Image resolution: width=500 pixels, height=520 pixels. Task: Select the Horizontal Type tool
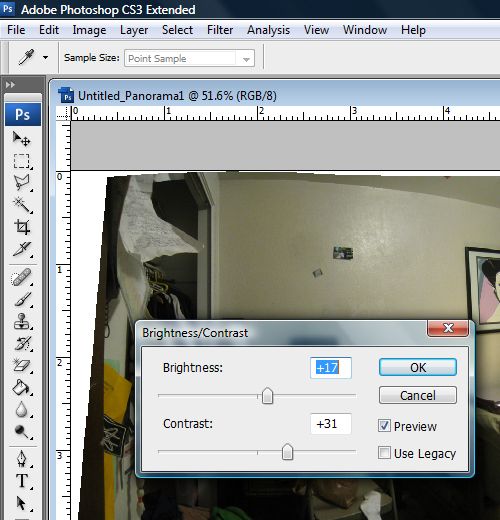[22, 481]
